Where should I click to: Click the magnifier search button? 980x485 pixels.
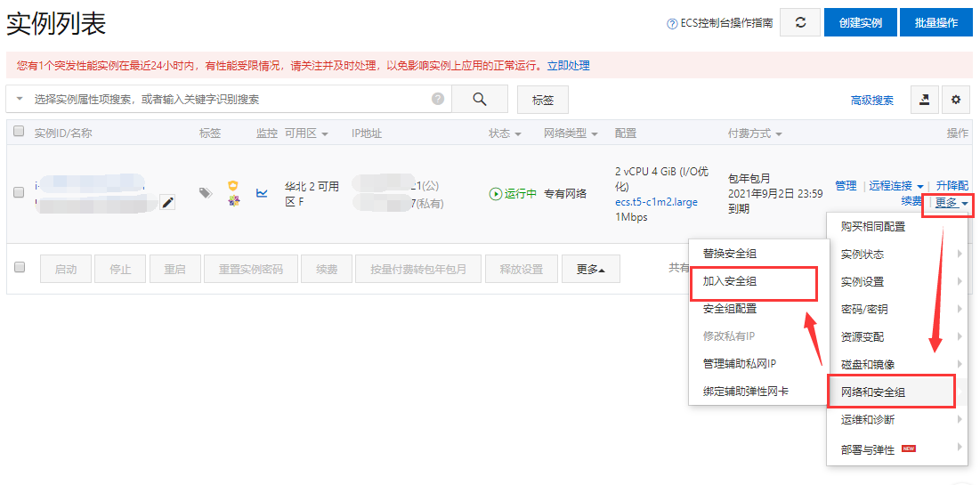click(479, 99)
